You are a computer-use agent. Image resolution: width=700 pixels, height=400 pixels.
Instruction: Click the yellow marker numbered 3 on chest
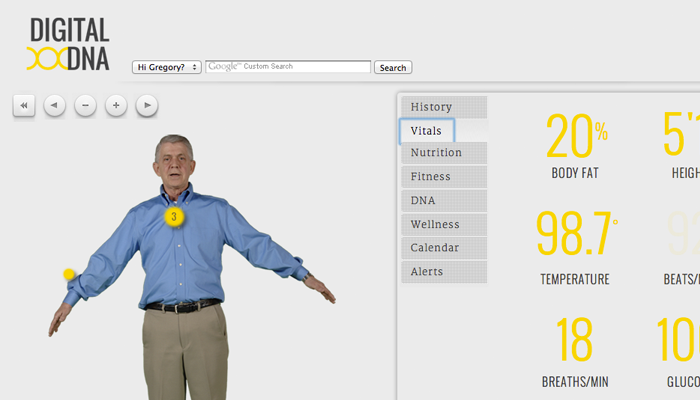[x=174, y=216]
